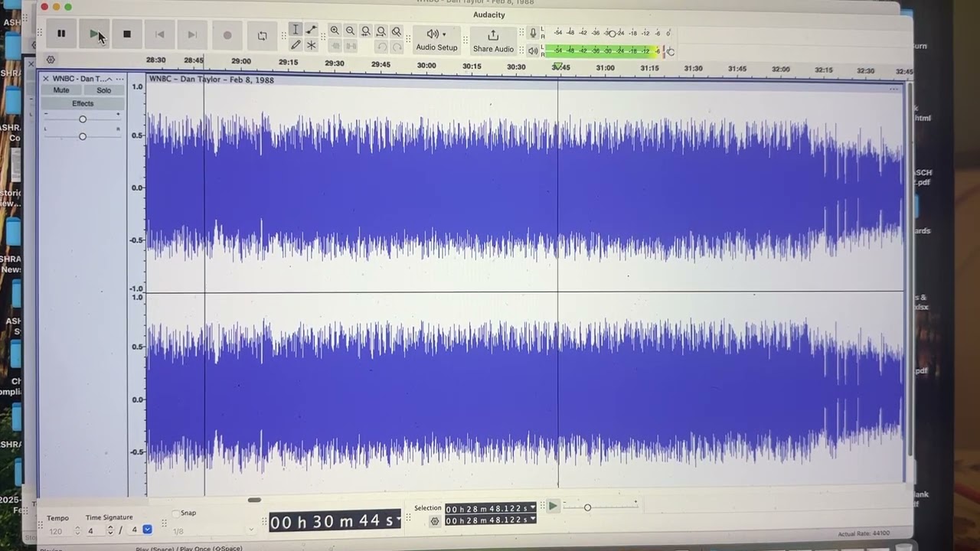Open Selection toolbar settings gear
This screenshot has width=980, height=551.
click(435, 521)
